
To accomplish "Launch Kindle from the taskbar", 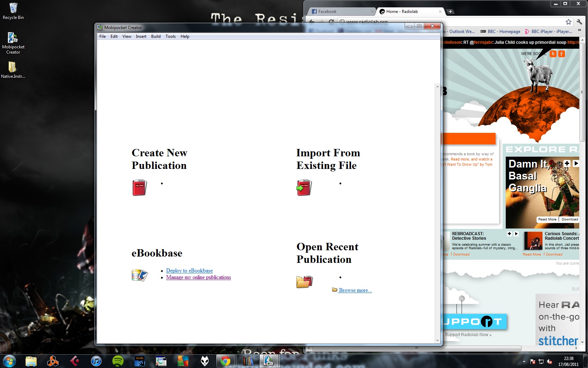I will coord(140,361).
